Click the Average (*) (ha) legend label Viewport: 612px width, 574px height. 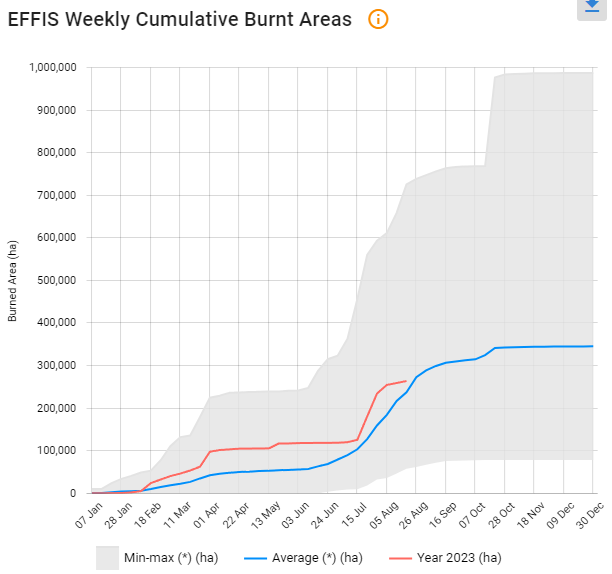point(317,558)
